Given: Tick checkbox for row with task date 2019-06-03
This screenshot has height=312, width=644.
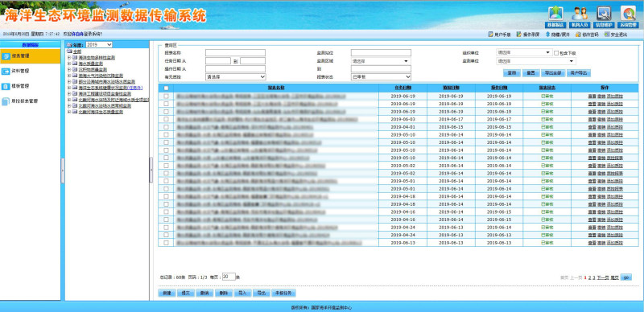Looking at the screenshot, I should coord(166,119).
